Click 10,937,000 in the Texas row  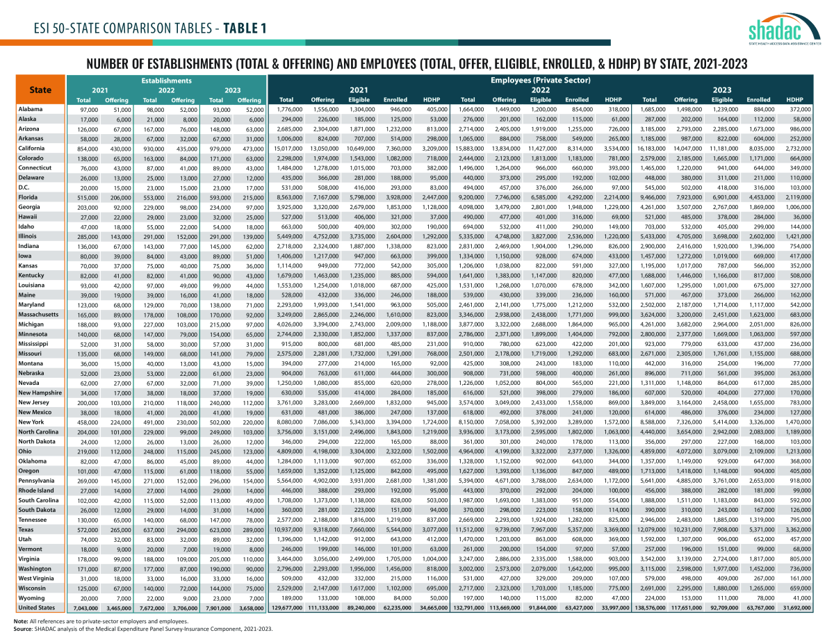286,529
